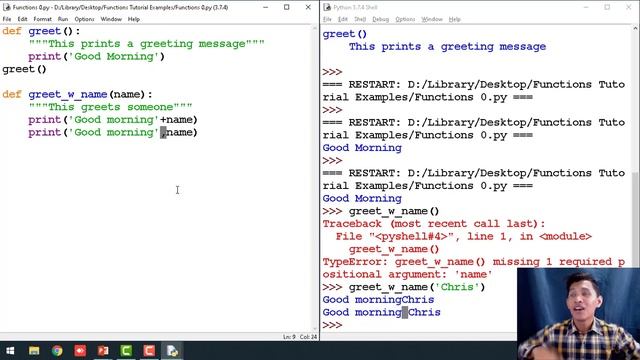Close the Functions 0.py editor window
The width and height of the screenshot is (640, 360).
point(308,7)
